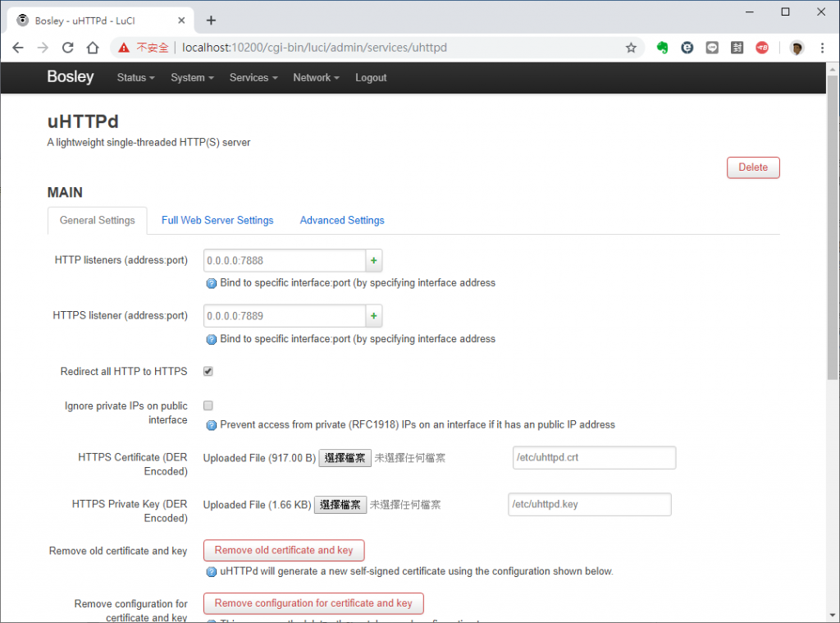Image resolution: width=840 pixels, height=623 pixels.
Task: Click the MAIN section heading
Action: tap(65, 192)
